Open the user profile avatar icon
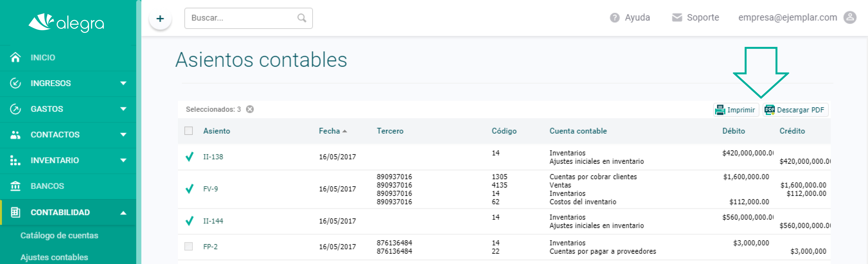Screen dimensions: 868x264 tap(850, 18)
